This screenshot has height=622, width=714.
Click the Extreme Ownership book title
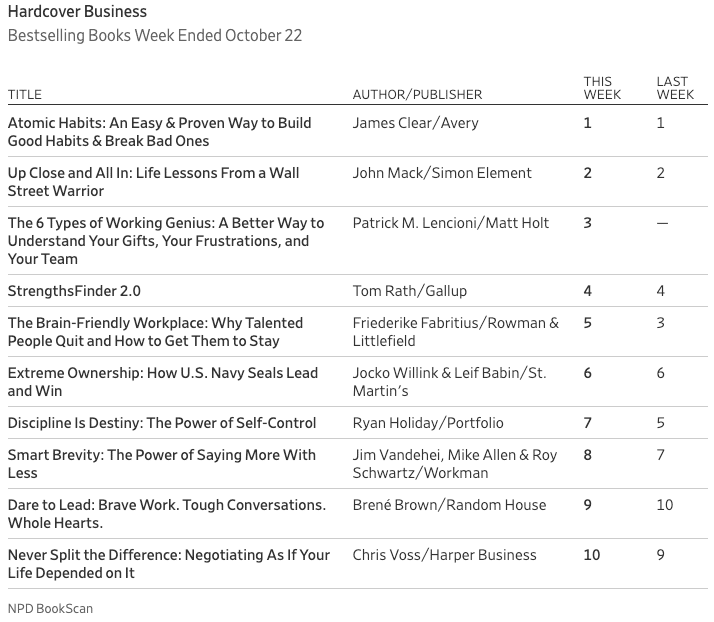162,382
